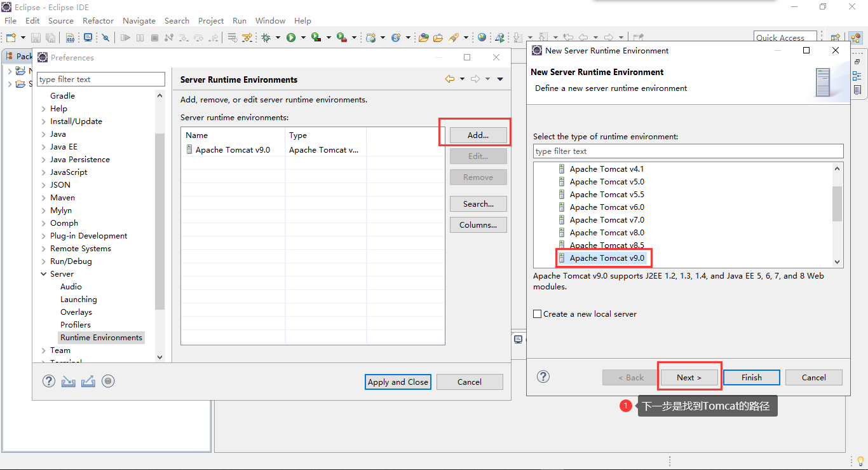Open Preferences view menu triangle

coord(500,79)
